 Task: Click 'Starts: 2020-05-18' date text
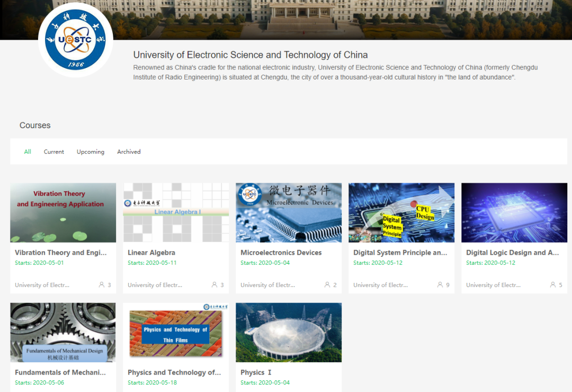(152, 382)
